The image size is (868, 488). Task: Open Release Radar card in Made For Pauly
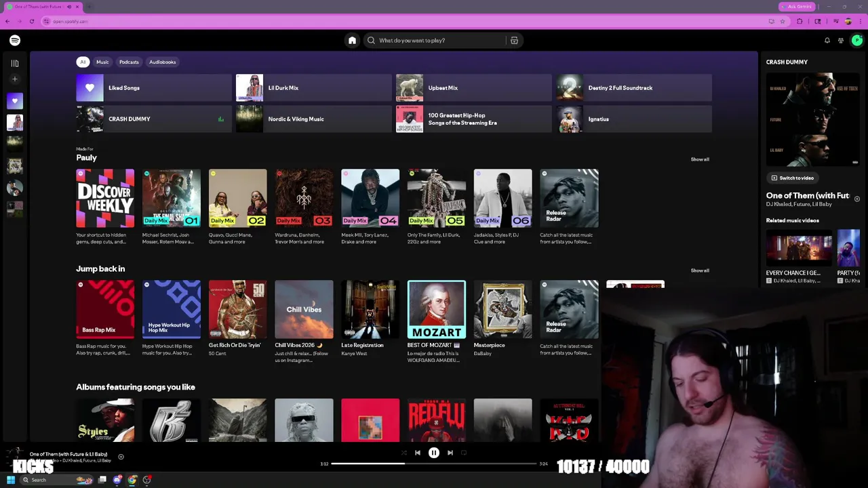click(569, 207)
